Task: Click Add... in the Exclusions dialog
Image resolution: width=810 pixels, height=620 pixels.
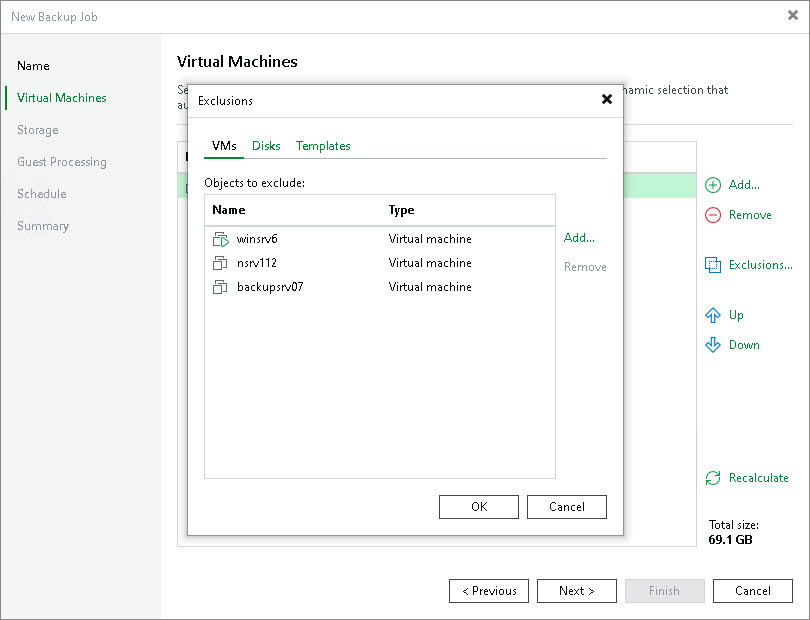Action: [x=579, y=238]
